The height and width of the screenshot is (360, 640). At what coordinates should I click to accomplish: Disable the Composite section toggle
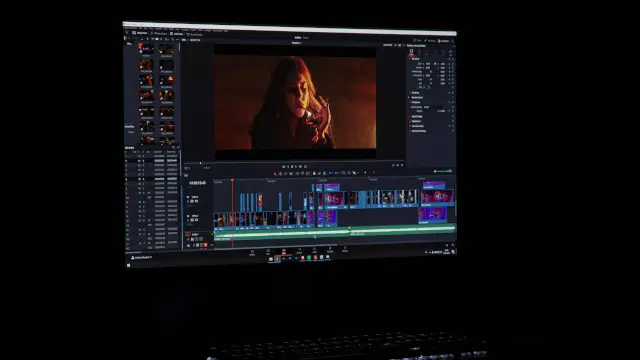(409, 102)
